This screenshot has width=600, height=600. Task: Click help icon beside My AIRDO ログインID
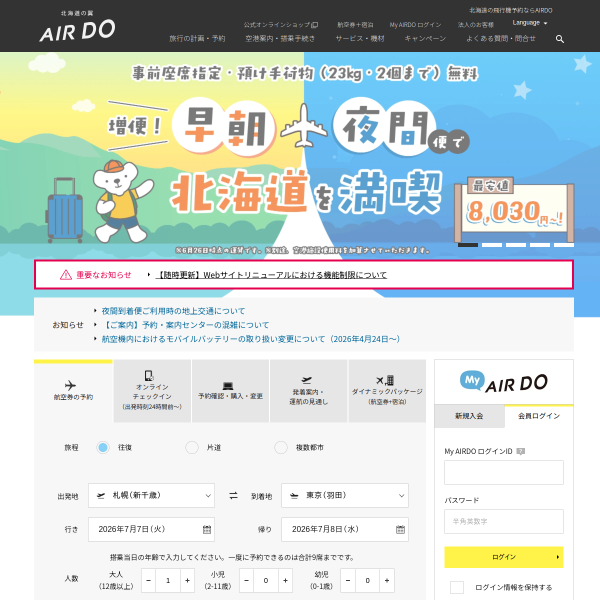coord(520,452)
